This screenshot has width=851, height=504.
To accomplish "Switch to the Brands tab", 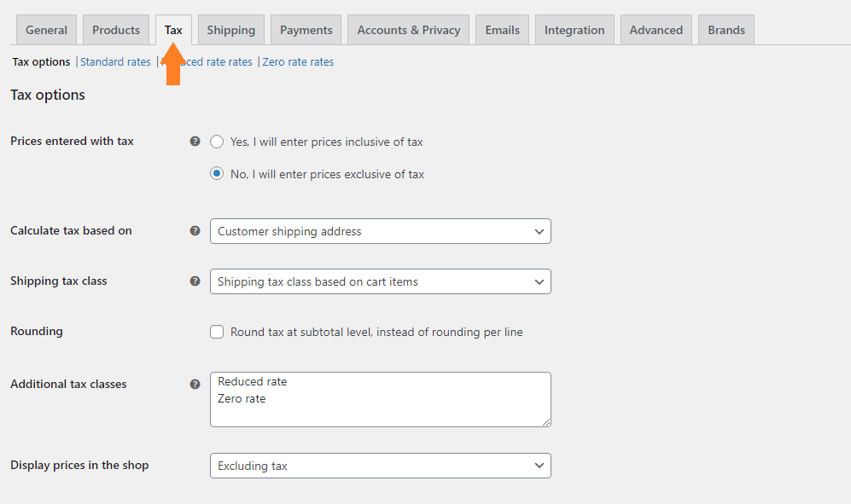I will pyautogui.click(x=726, y=30).
